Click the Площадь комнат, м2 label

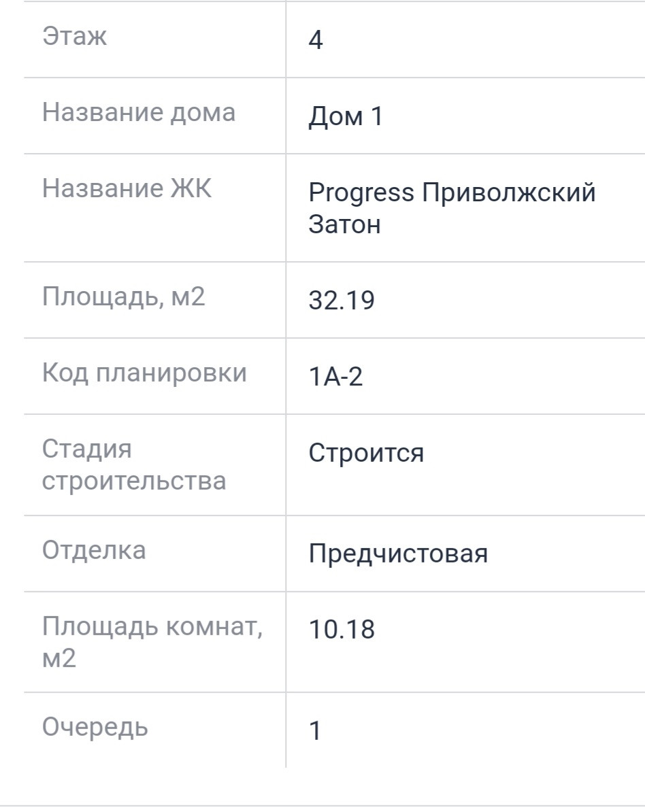[152, 643]
